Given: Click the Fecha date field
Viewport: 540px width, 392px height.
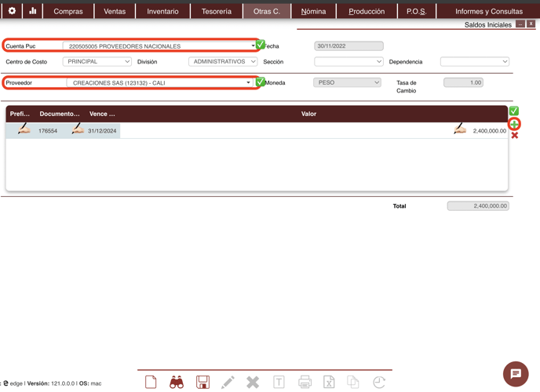Looking at the screenshot, I should (348, 46).
